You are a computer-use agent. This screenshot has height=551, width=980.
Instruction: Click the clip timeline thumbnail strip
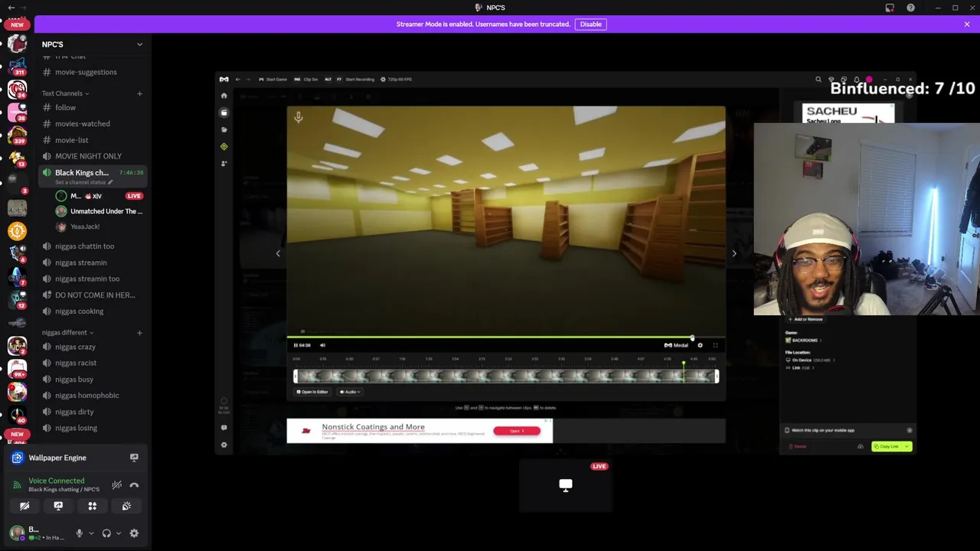pos(505,376)
